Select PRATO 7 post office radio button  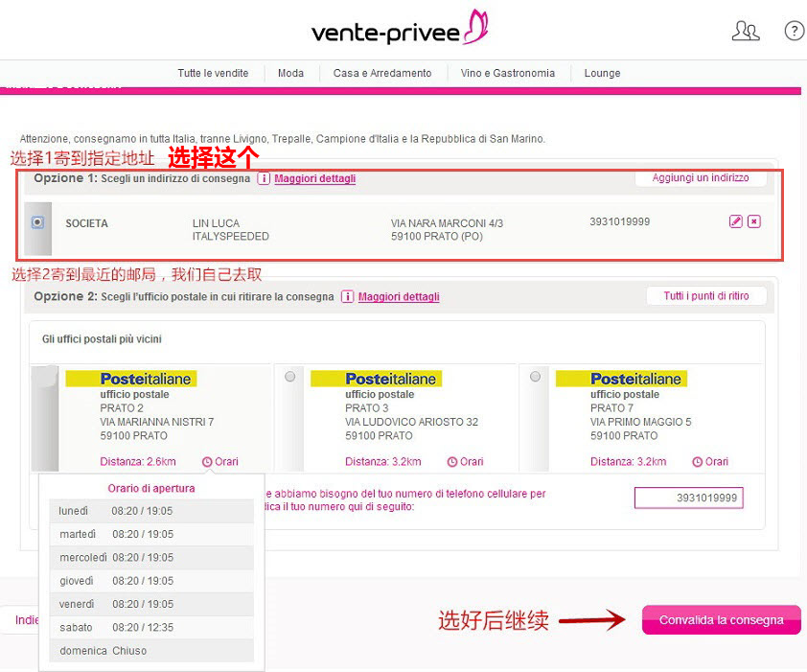click(x=535, y=377)
